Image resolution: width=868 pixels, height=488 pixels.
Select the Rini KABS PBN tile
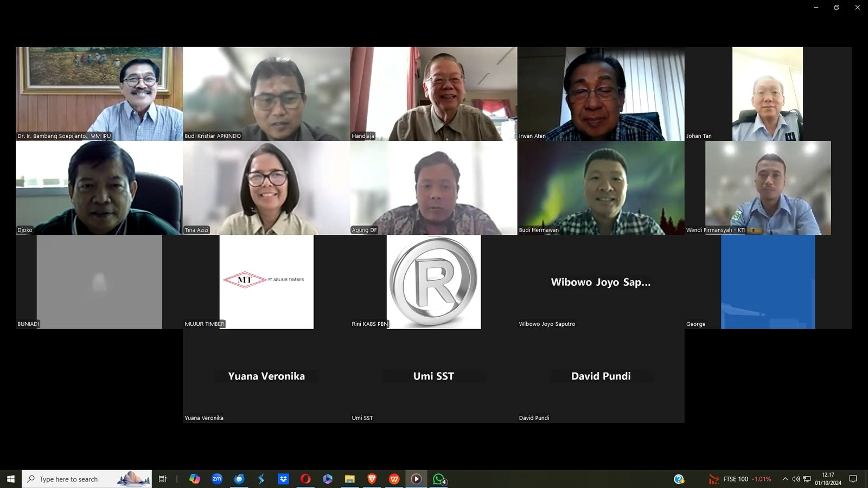pos(433,282)
